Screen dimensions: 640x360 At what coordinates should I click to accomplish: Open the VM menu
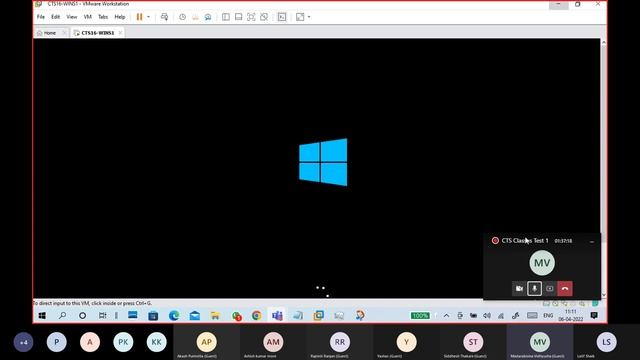[87, 17]
